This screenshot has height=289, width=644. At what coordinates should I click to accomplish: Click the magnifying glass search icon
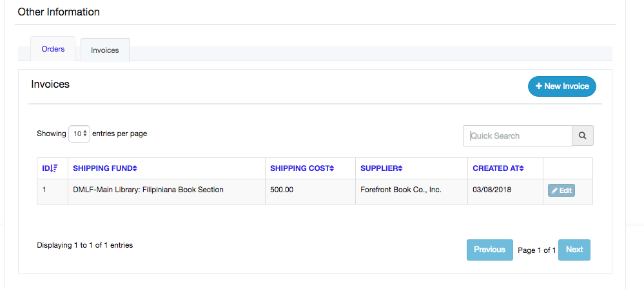pyautogui.click(x=582, y=135)
